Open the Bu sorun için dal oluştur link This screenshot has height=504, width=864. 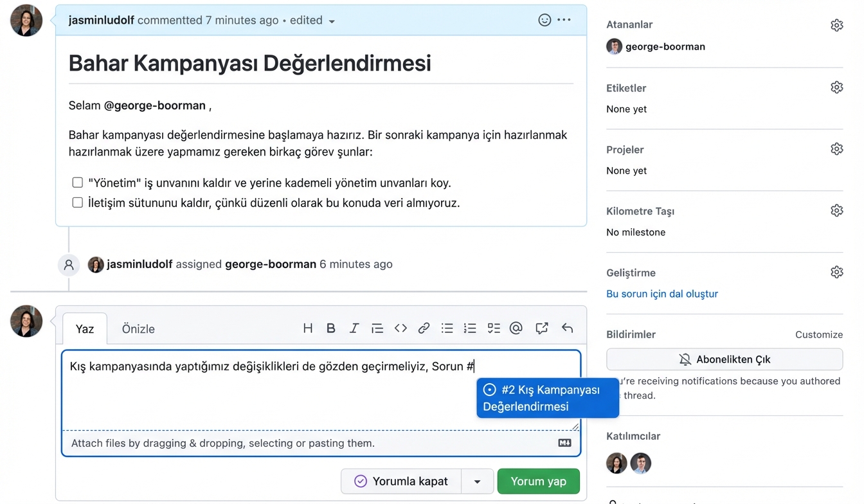click(x=662, y=293)
